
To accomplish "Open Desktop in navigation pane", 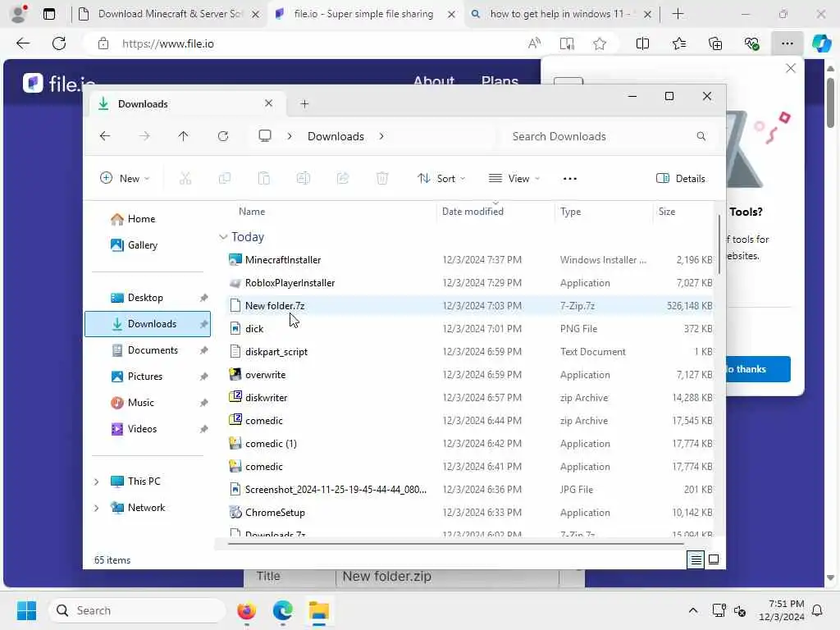I will [x=148, y=297].
